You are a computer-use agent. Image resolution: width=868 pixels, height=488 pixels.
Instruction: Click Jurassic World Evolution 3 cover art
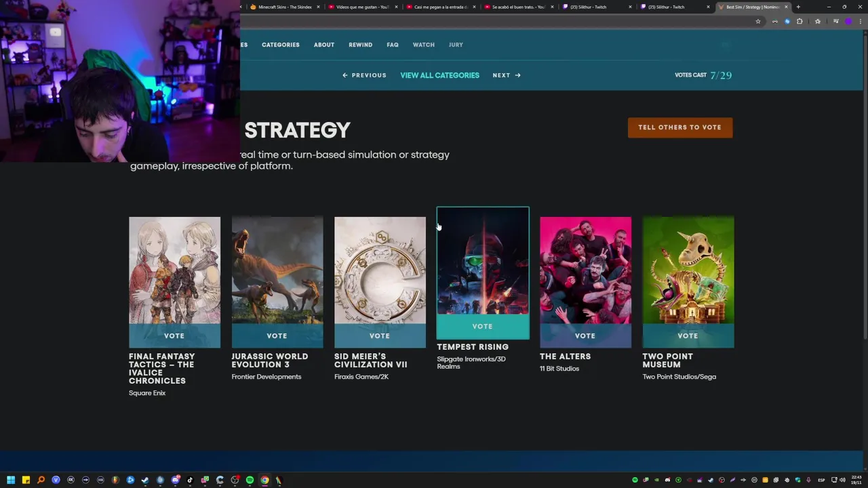[x=277, y=270]
